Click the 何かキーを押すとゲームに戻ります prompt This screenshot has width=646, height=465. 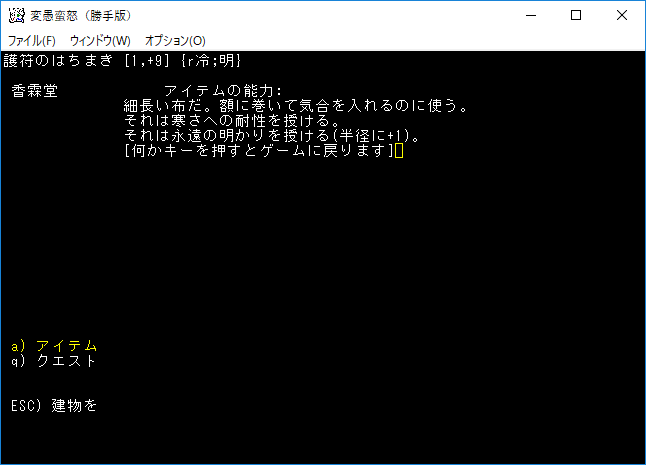click(x=259, y=151)
